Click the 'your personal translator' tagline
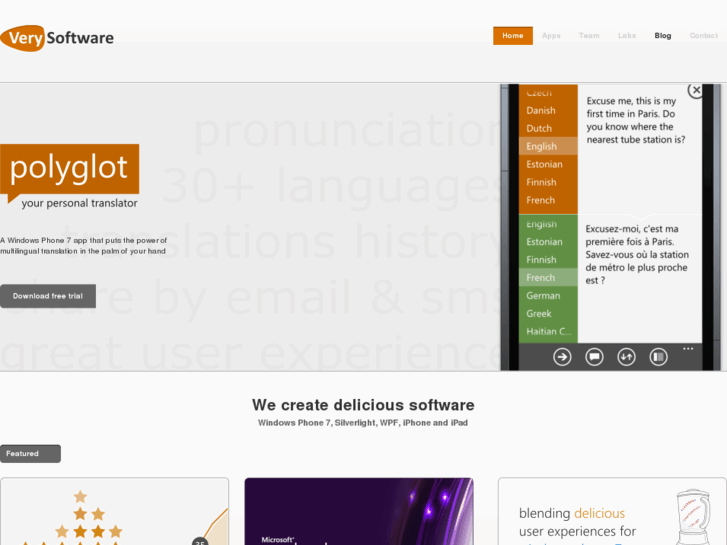 (79, 203)
